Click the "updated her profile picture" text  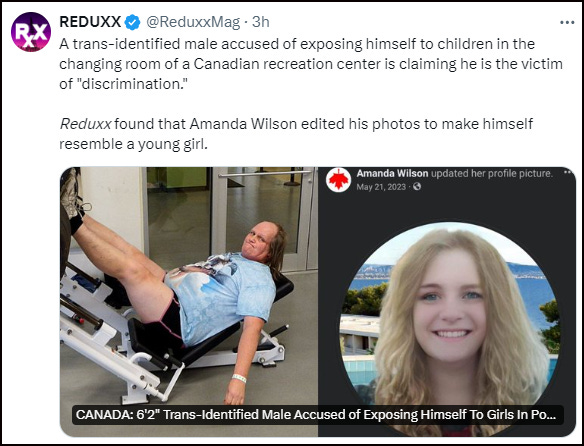492,173
